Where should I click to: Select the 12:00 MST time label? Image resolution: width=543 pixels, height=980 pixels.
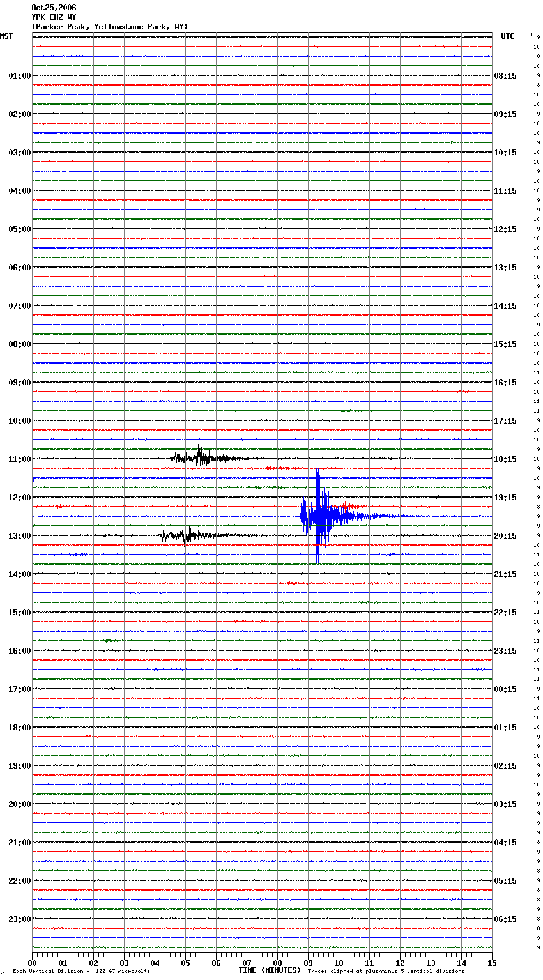pyautogui.click(x=20, y=498)
